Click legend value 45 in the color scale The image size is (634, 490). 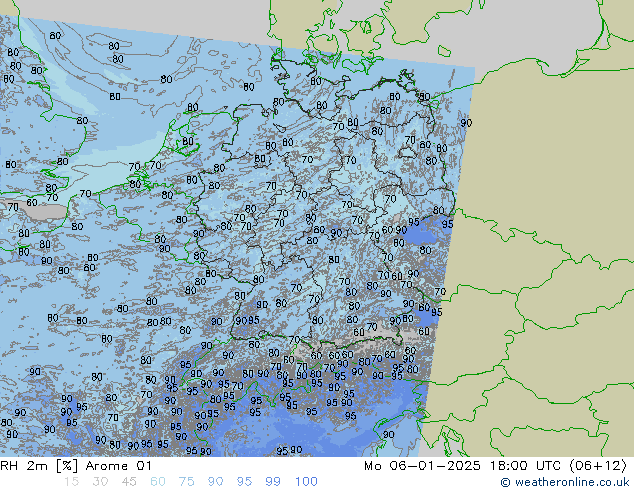(129, 482)
